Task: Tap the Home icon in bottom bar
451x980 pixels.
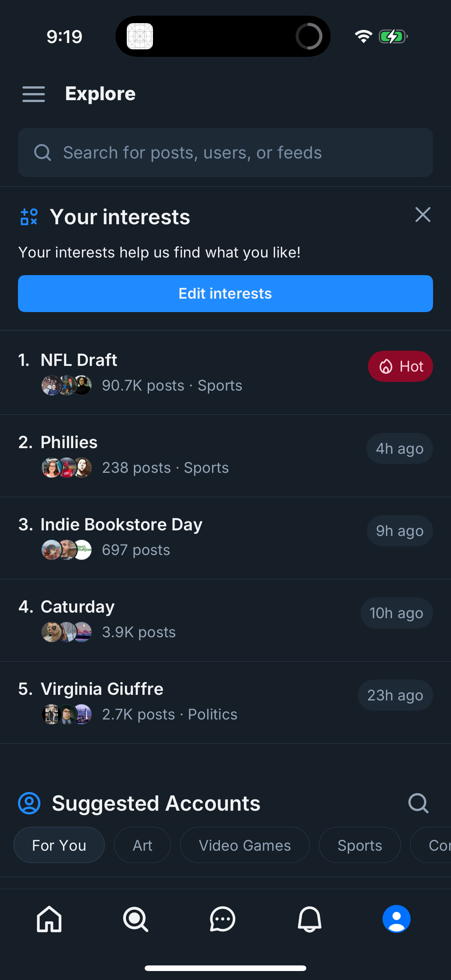Action: (x=49, y=919)
